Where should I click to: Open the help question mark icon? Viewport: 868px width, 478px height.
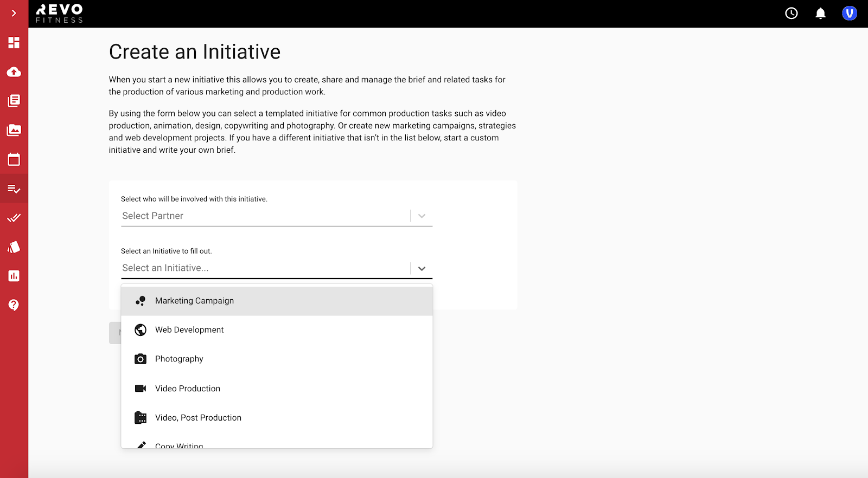(x=14, y=305)
